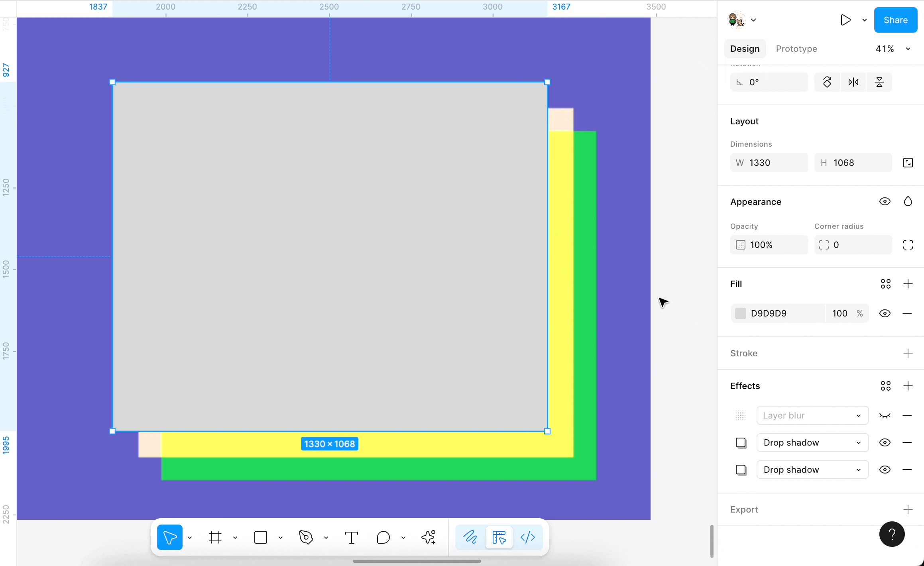The height and width of the screenshot is (566, 924).
Task: Click the D9D9D9 fill color swatch
Action: pos(740,313)
